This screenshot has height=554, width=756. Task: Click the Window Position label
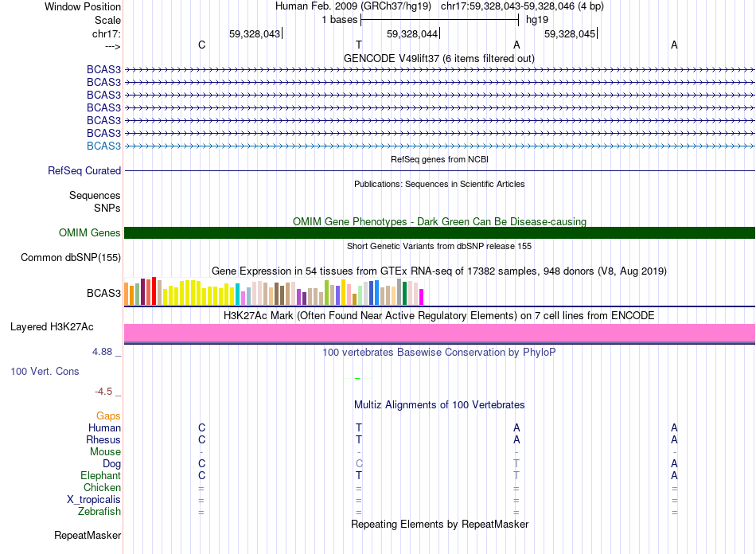(83, 6)
